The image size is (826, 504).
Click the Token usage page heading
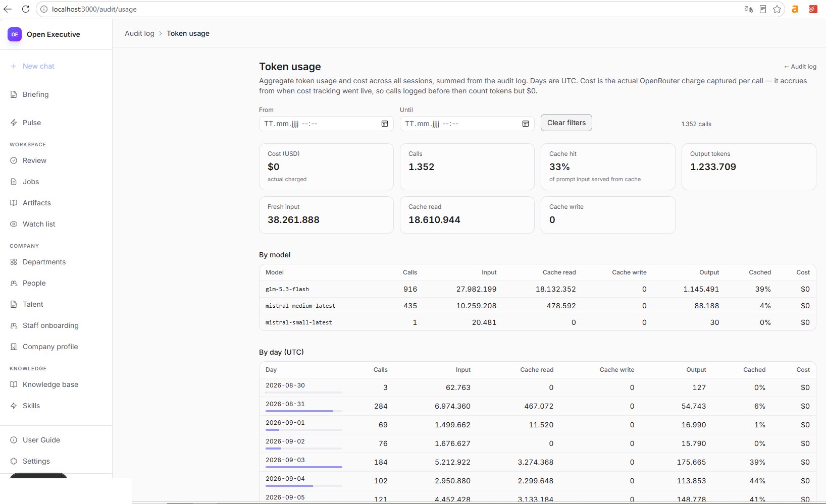click(290, 67)
